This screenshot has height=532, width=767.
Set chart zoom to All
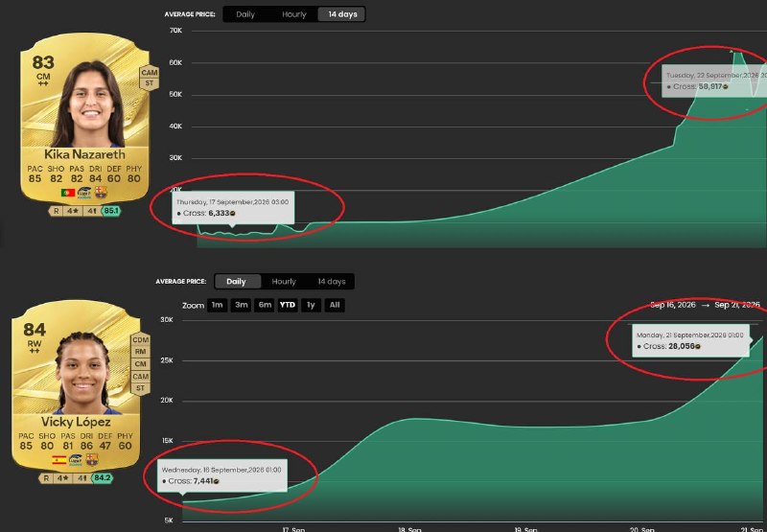pos(335,305)
